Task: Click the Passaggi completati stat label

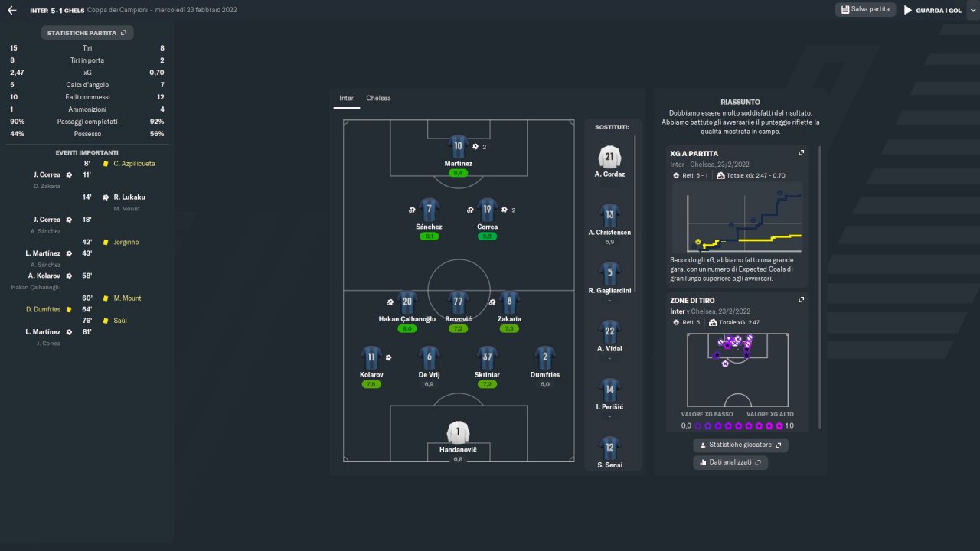Action: coord(87,122)
